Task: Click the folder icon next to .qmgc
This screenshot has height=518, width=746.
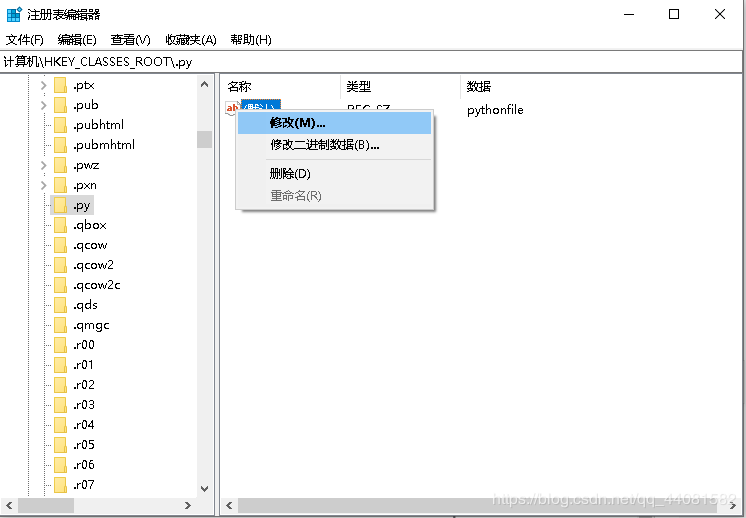Action: click(60, 325)
